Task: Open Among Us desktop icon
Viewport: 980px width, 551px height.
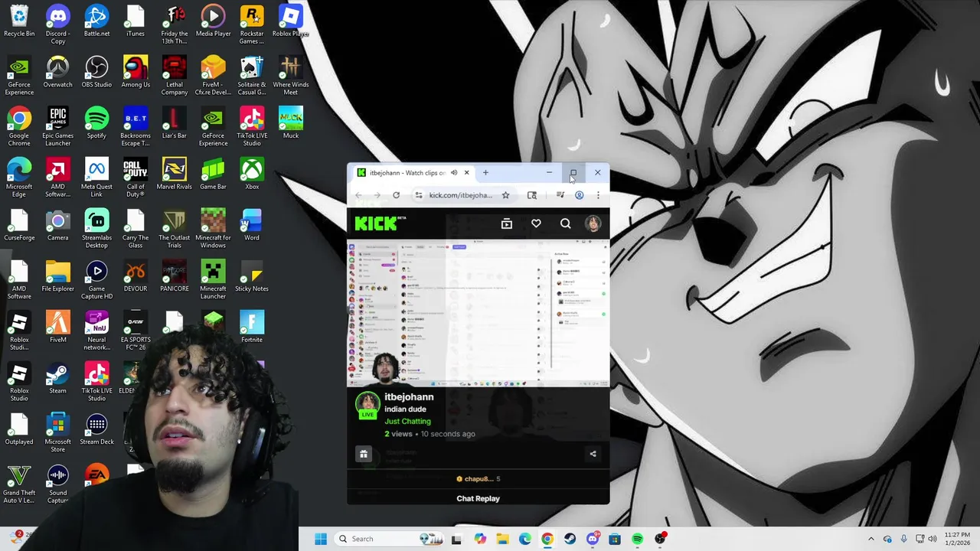Action: tap(136, 72)
